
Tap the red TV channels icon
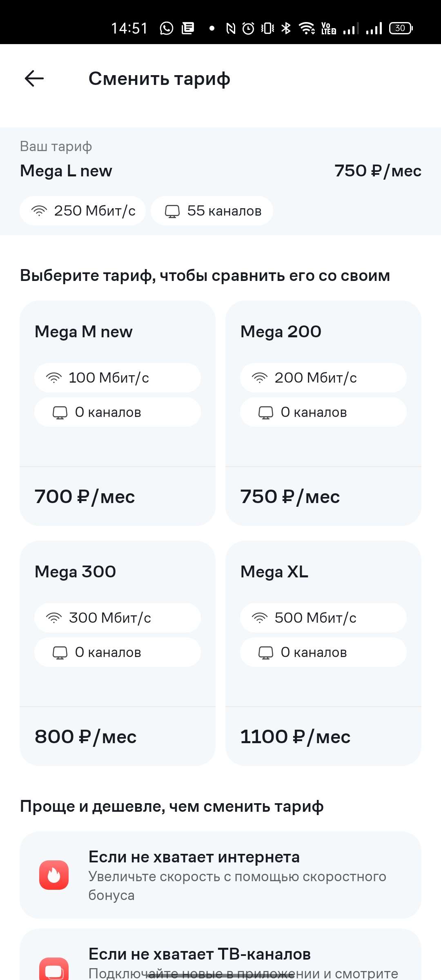tap(54, 969)
